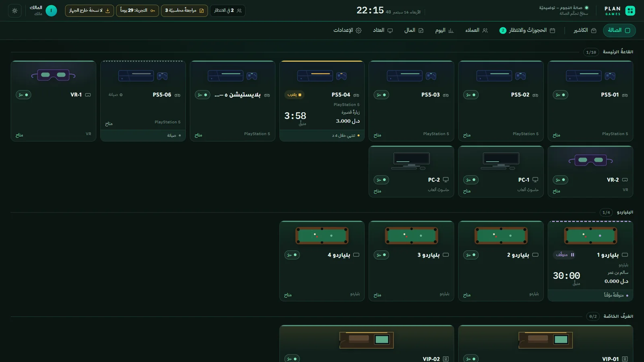Open the العتاد equipment tab
The width and height of the screenshot is (644, 362).
(383, 31)
